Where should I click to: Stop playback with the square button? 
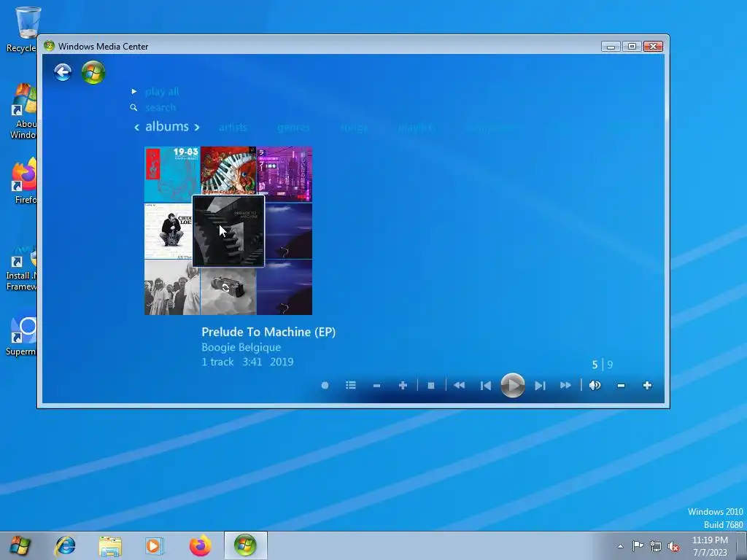coord(431,386)
